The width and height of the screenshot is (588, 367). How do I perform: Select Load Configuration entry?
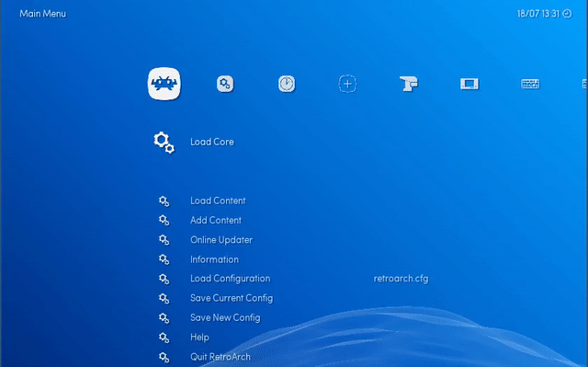[x=230, y=279]
